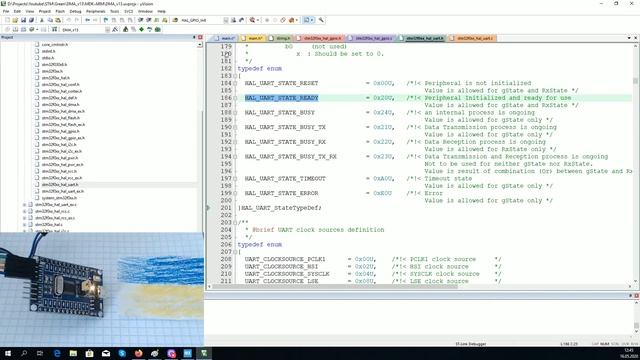Open the Debug menu

[76, 11]
